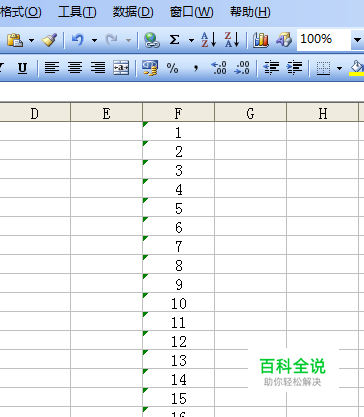
Task: Expand the Undo history dropdown
Action: 95,41
